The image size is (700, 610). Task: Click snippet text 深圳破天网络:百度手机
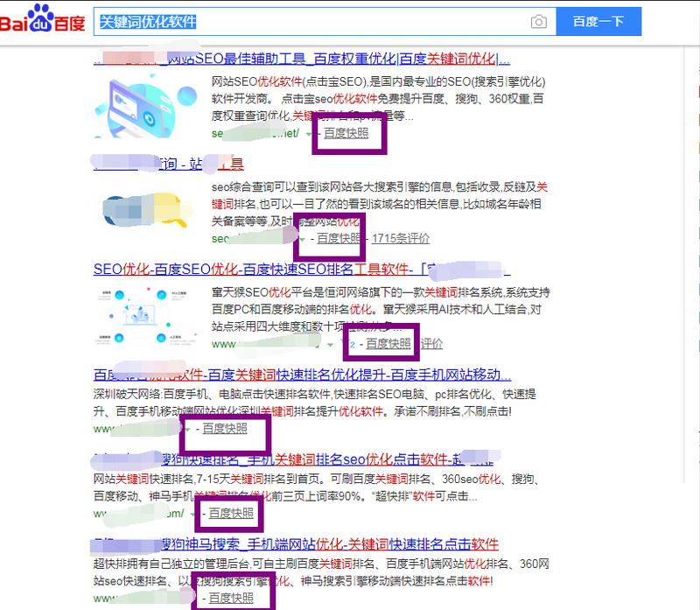(x=315, y=403)
